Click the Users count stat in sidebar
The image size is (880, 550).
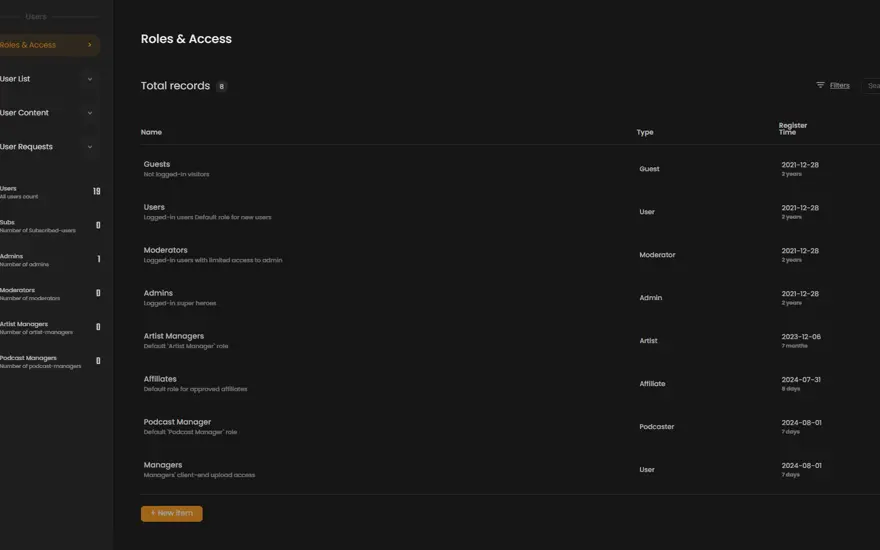point(51,192)
